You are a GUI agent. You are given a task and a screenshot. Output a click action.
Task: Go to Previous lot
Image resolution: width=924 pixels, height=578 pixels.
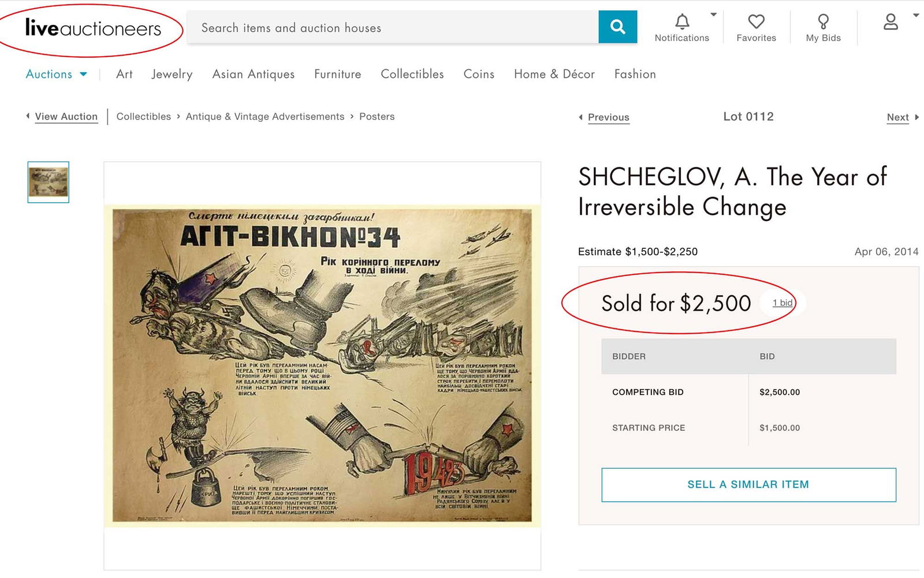click(x=608, y=117)
